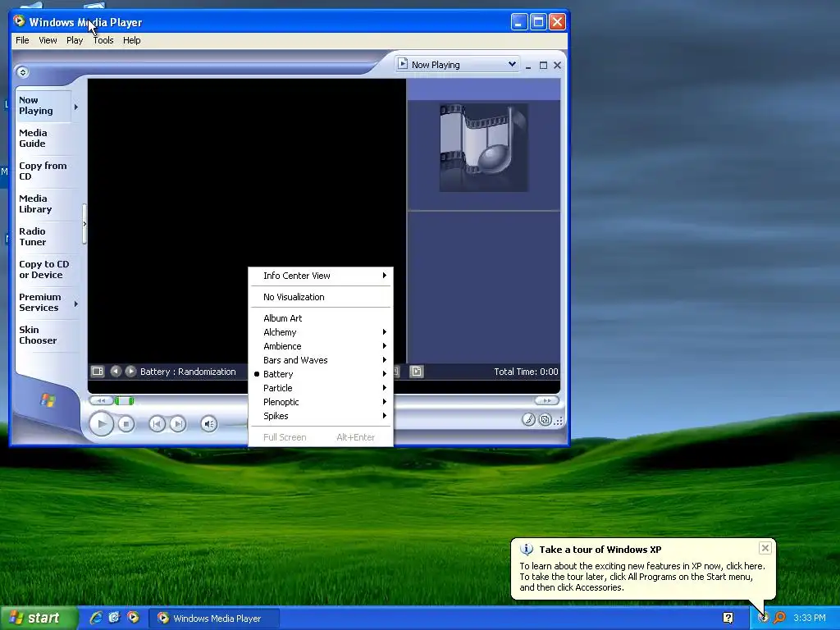The width and height of the screenshot is (840, 630).
Task: Open Now Playing in sidebar
Action: (x=36, y=106)
